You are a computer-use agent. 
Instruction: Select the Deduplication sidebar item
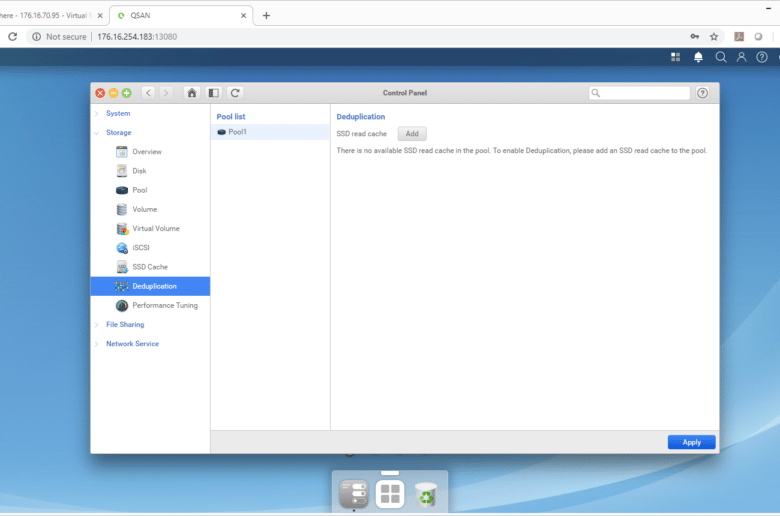click(150, 286)
